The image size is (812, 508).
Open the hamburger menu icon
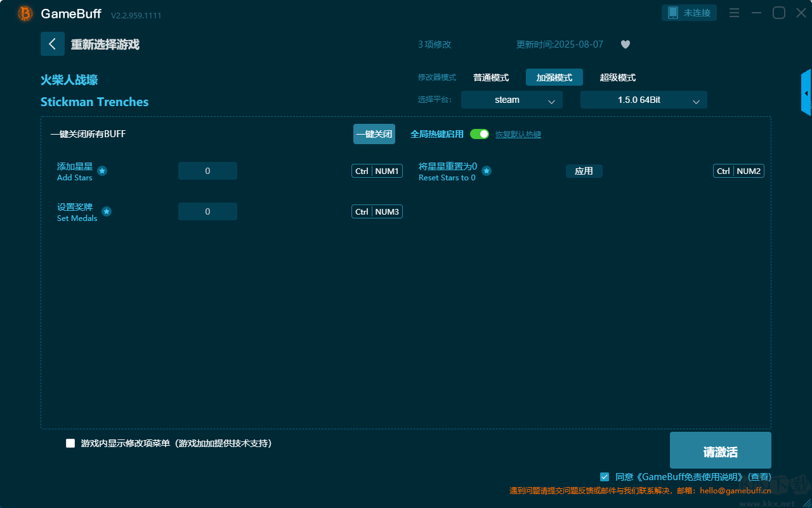point(734,13)
